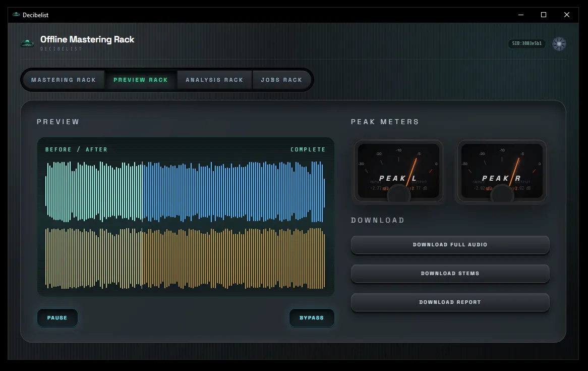
Task: Click the Peak R meter gauge
Action: coord(502,171)
